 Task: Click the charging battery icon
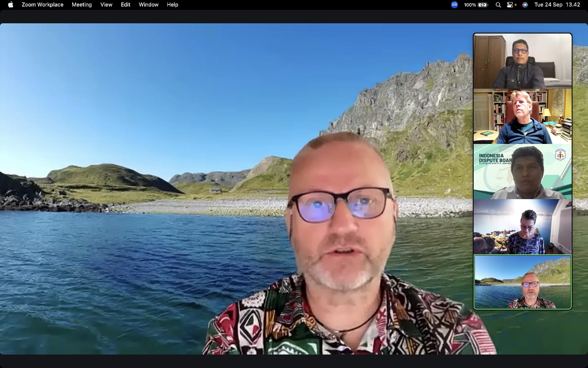point(483,5)
